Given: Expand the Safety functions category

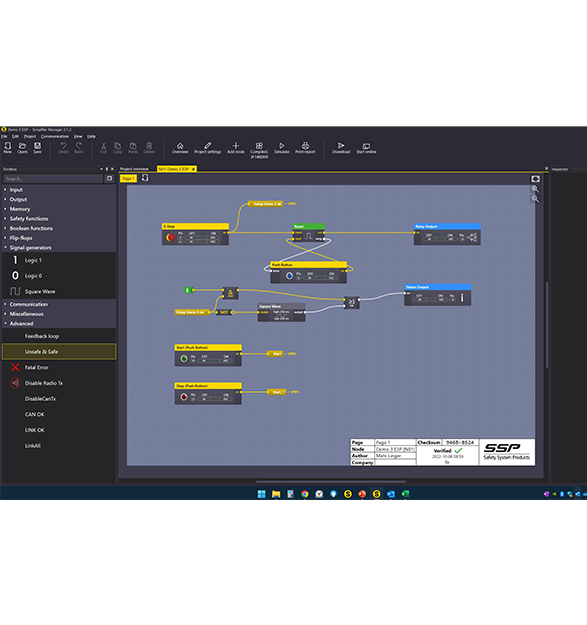Looking at the screenshot, I should coord(59,218).
